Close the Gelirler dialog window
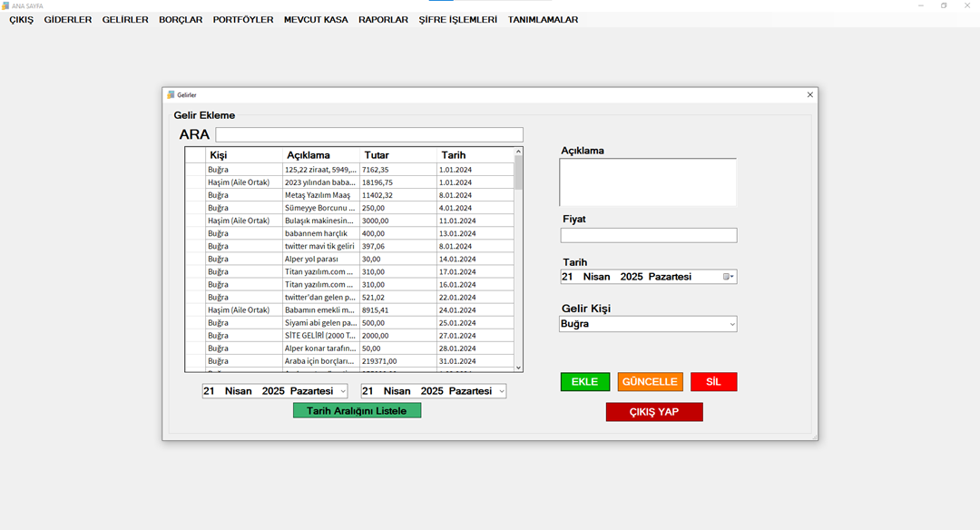 pos(809,95)
